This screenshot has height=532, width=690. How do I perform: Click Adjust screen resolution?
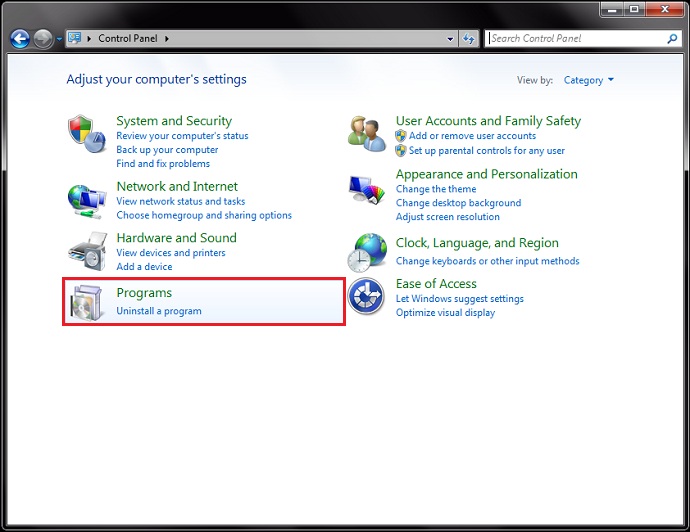pyautogui.click(x=448, y=217)
